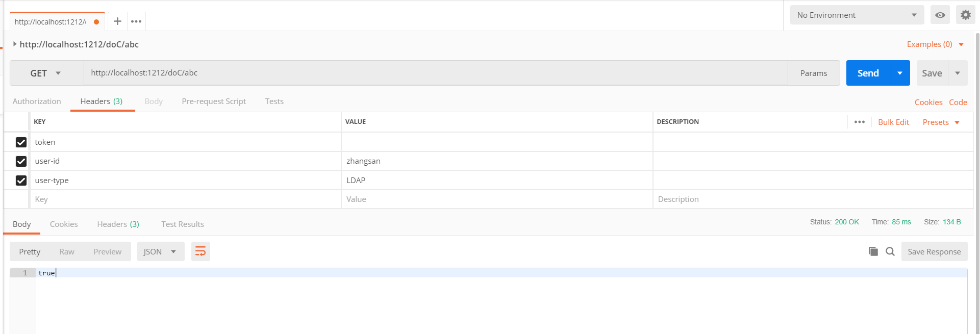Search within the response body
This screenshot has height=334, width=980.
pos(890,251)
